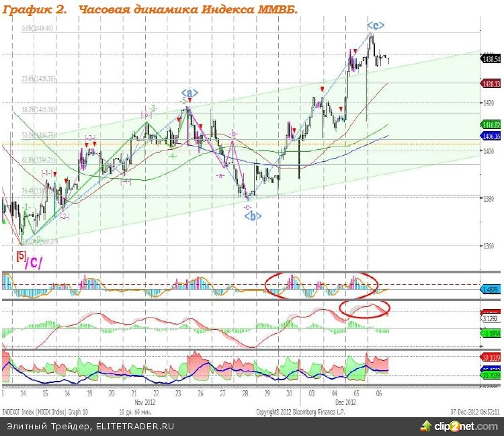Click the blue 1406.16 moving average tag
This screenshot has height=436, width=504.
[x=491, y=136]
